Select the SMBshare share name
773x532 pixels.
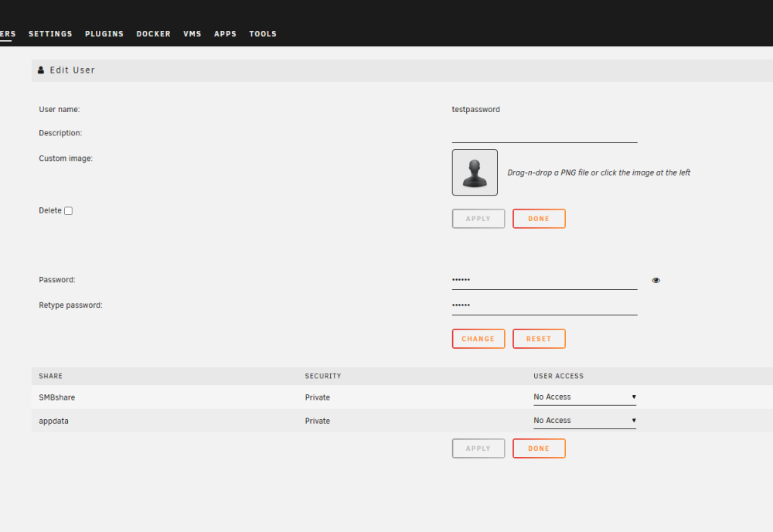56,397
